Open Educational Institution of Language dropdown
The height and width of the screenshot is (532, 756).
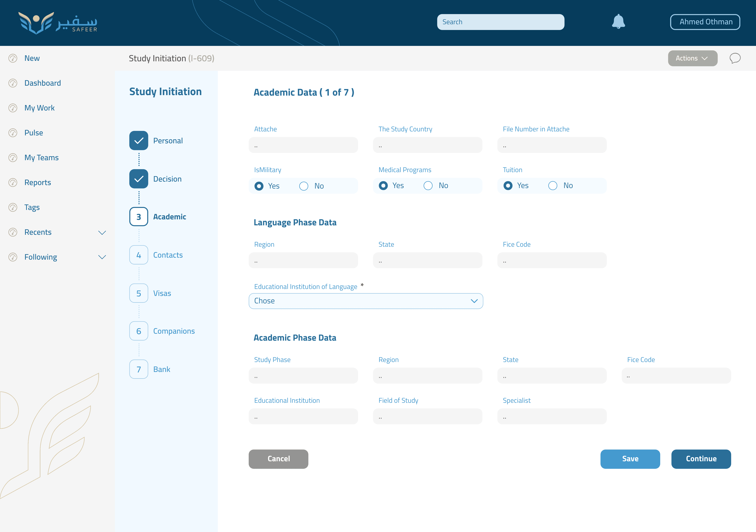click(x=366, y=301)
